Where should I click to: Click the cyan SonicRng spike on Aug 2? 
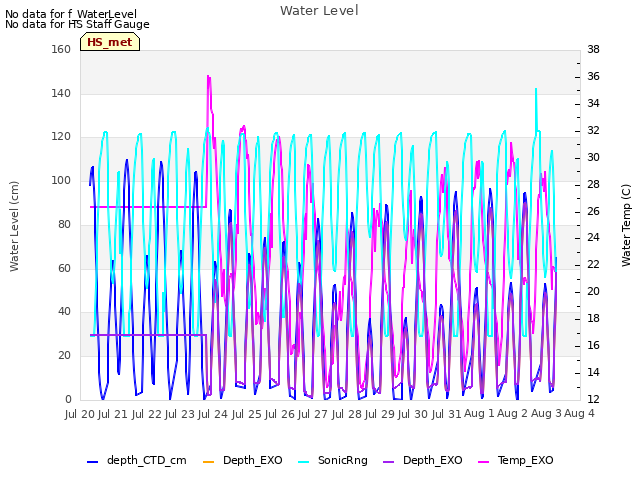(536, 89)
